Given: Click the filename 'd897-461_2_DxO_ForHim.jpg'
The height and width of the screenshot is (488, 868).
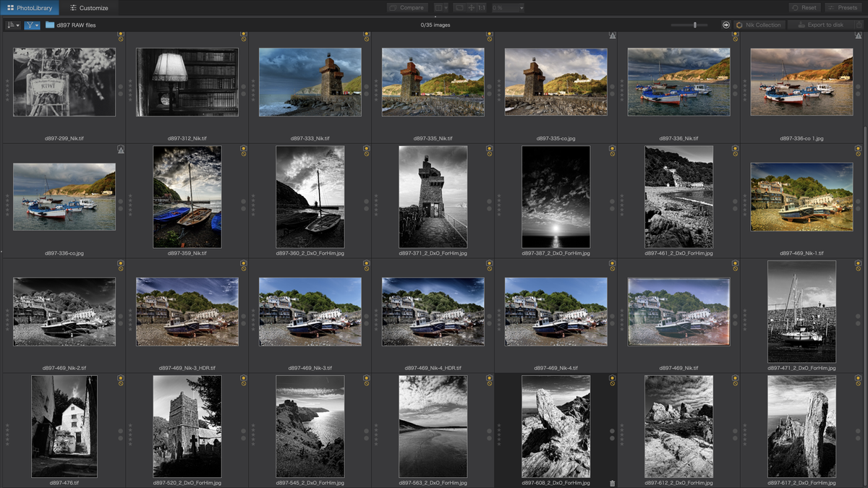Looking at the screenshot, I should 679,253.
